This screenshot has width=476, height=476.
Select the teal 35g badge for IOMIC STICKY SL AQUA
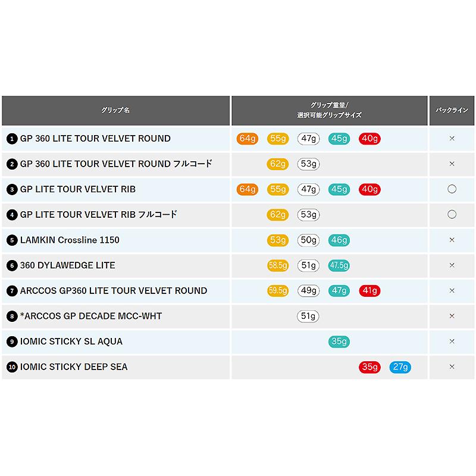[x=339, y=342]
